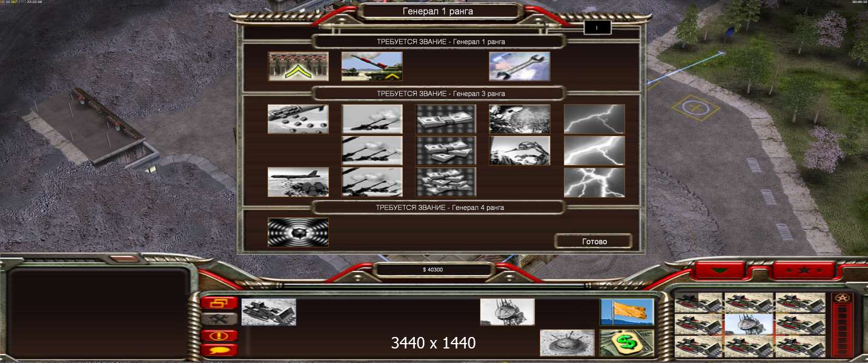Pick the top lightning bolt power
Viewport: 868px width, 363px height.
pos(594,119)
